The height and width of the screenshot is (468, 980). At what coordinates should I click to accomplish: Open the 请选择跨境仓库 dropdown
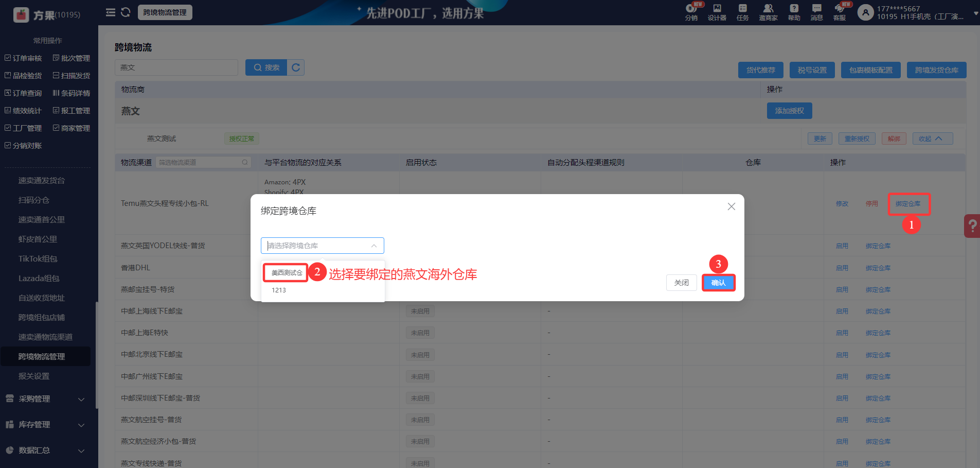323,246
